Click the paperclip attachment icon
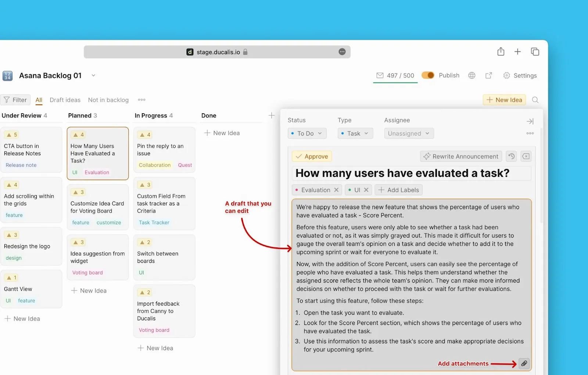Image resolution: width=588 pixels, height=375 pixels. click(524, 364)
